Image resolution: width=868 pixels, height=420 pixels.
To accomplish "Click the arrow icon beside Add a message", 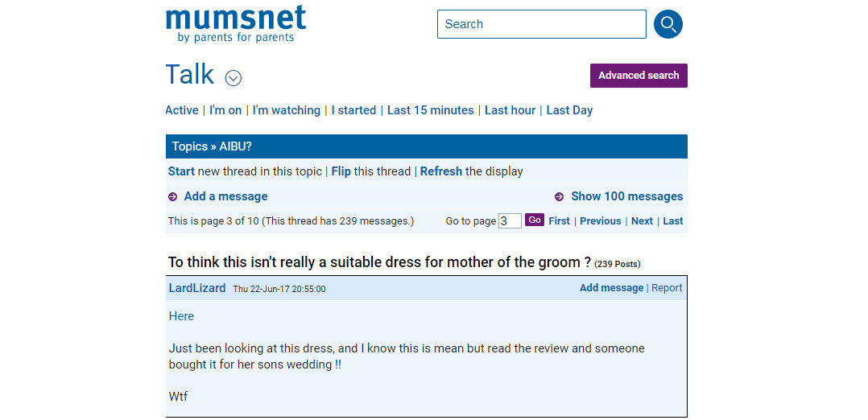I will coord(172,197).
